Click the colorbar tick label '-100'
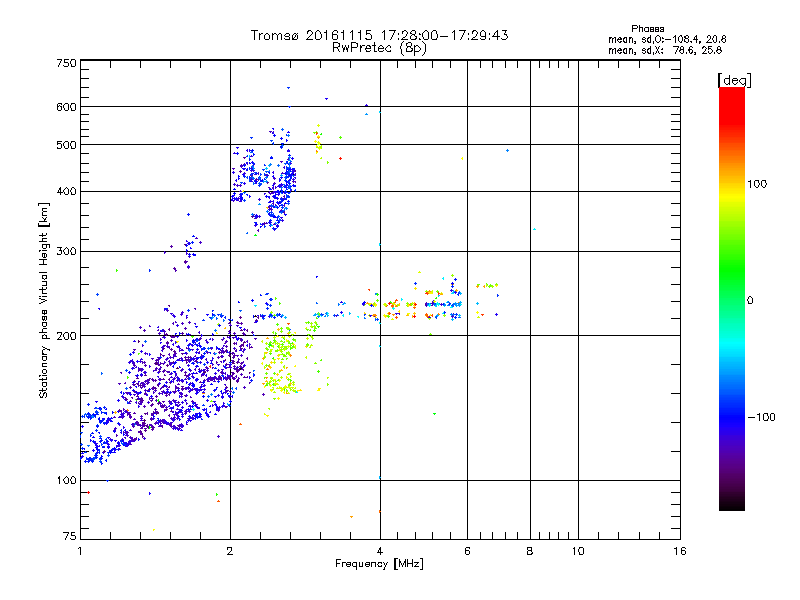The width and height of the screenshot is (800, 600). 761,417
